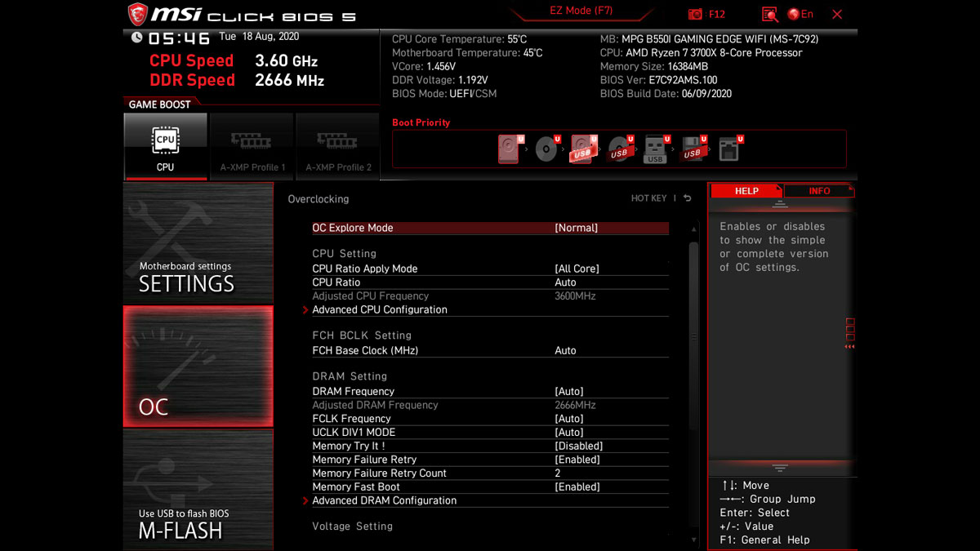Activate A-XMP Profile 1

click(x=252, y=146)
